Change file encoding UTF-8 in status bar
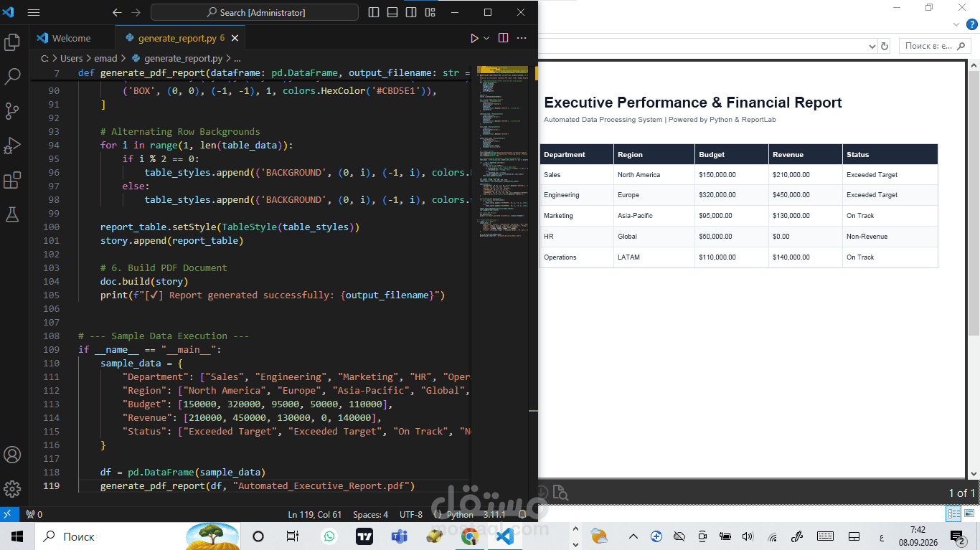Viewport: 980px width, 550px height. click(x=411, y=514)
